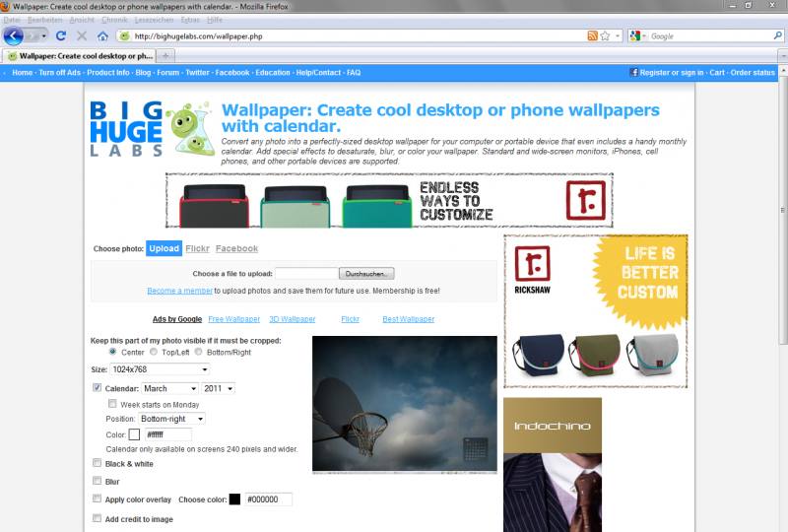Open the Google search engine selector
788x532 pixels.
coord(637,35)
